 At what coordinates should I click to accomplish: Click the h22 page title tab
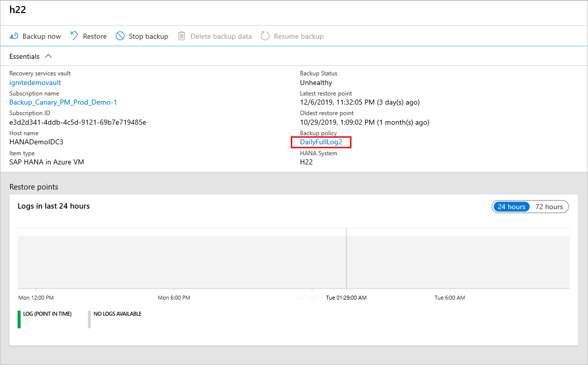pyautogui.click(x=18, y=9)
